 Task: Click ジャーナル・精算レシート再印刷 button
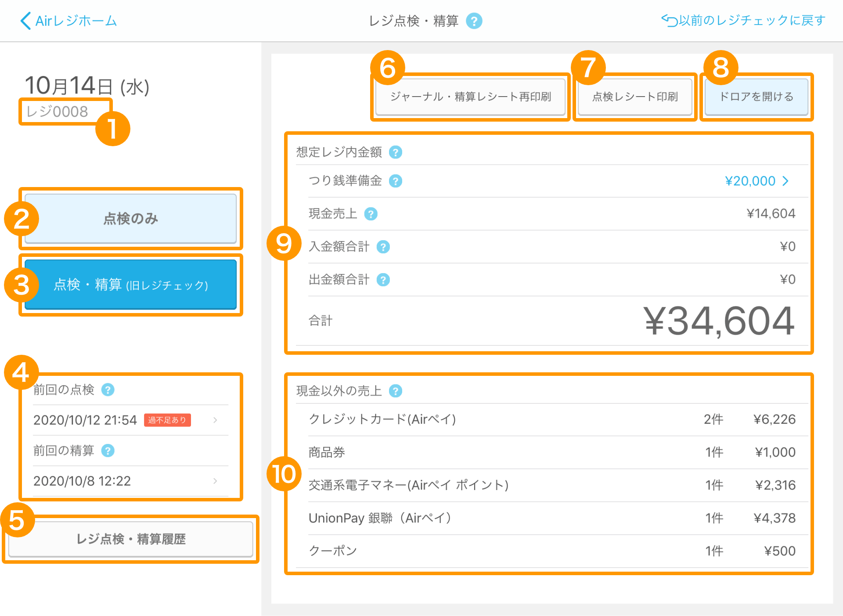coord(470,97)
